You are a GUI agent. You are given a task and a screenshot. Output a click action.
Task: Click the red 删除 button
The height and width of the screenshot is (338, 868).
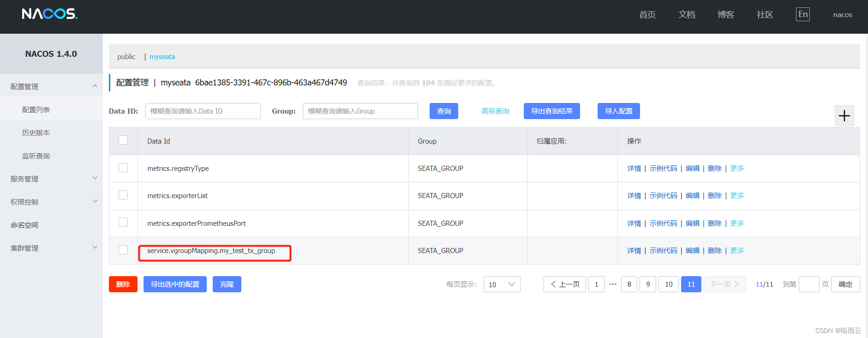(123, 284)
